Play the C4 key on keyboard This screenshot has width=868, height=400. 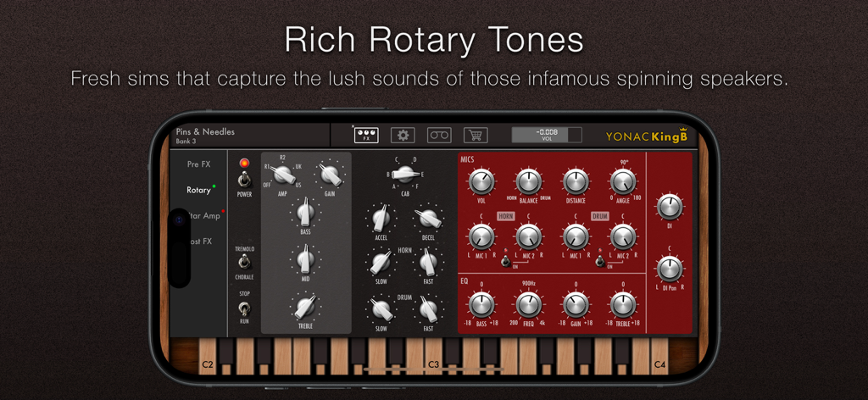point(659,356)
